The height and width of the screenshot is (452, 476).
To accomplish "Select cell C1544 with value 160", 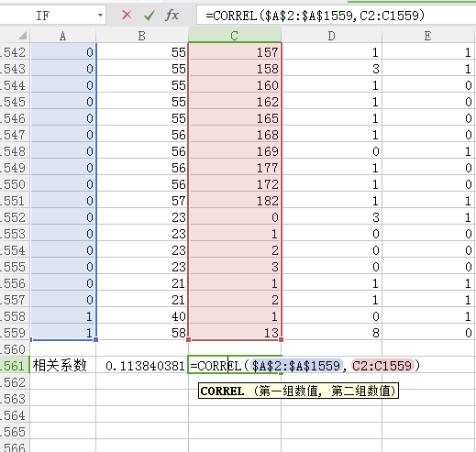I will 235,85.
